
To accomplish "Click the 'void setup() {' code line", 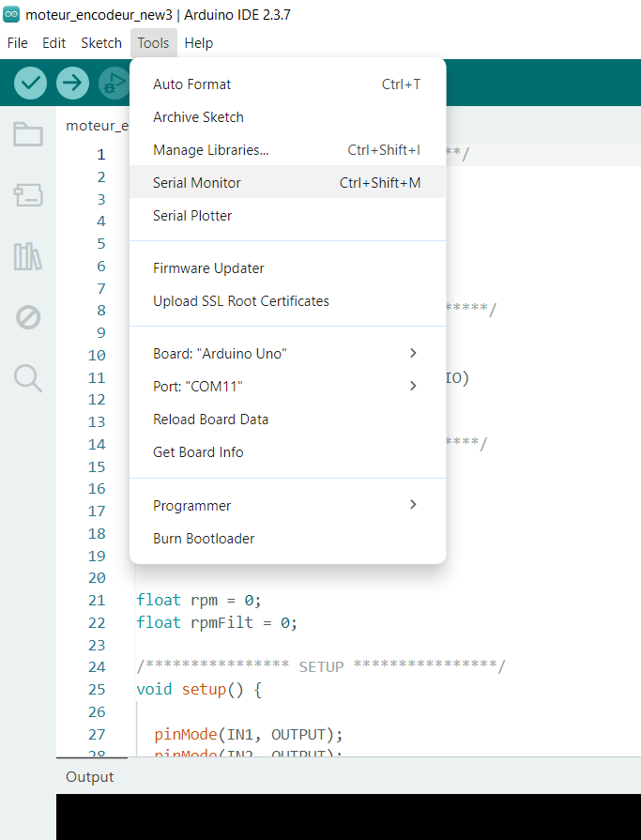I will click(199, 689).
